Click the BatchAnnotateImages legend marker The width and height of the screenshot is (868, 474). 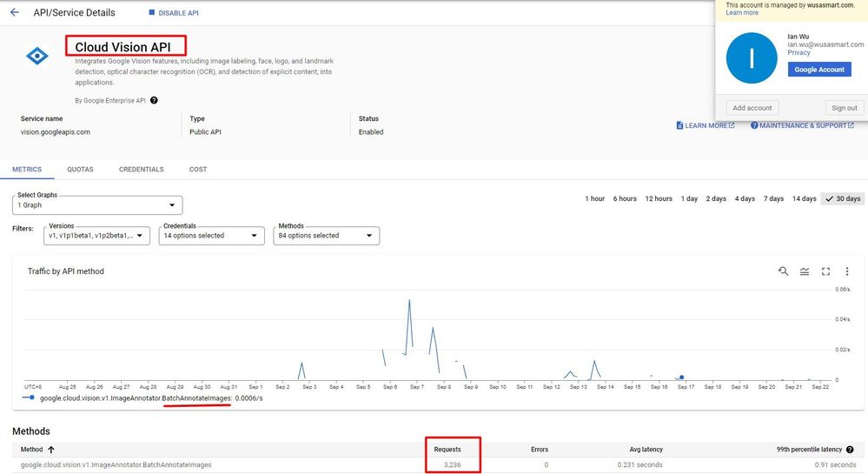coord(28,397)
